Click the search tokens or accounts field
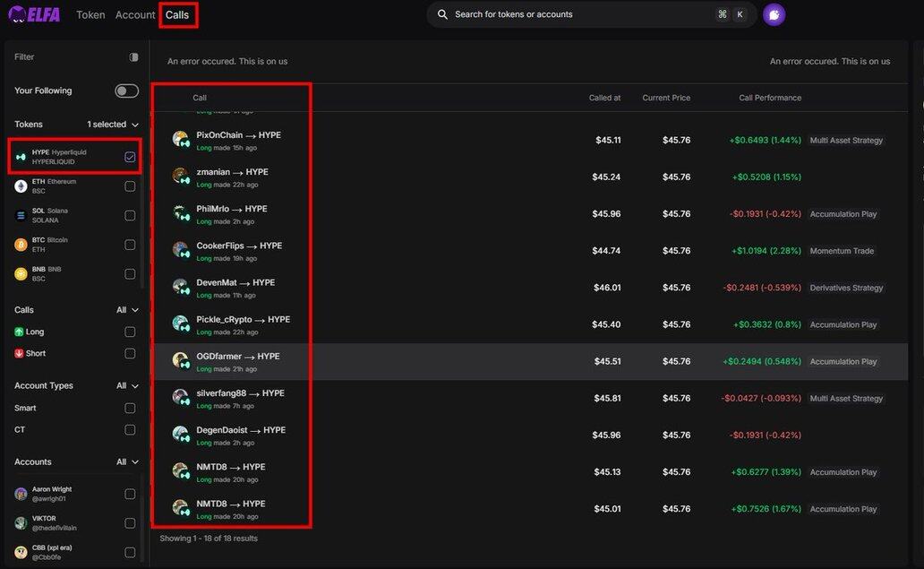The height and width of the screenshot is (569, 924). point(573,14)
